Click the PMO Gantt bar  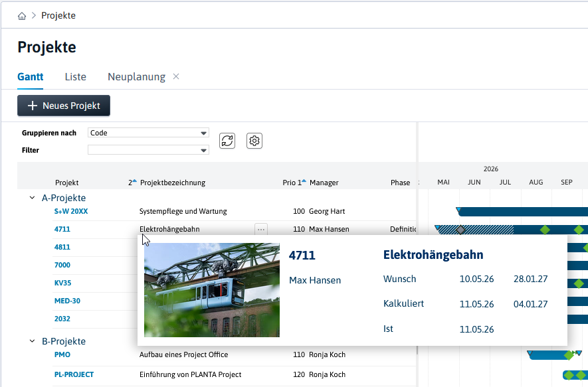549,354
